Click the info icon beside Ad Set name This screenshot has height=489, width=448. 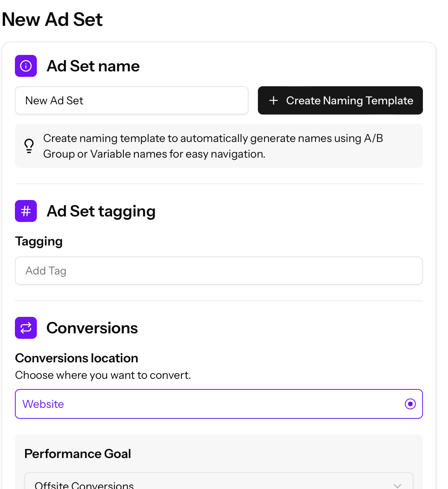26,66
